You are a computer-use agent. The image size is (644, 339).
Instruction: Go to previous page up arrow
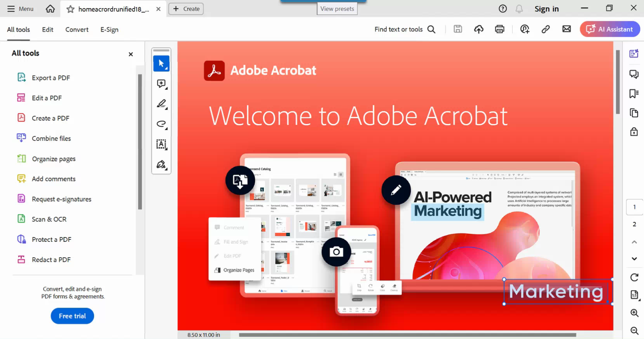[x=634, y=242]
